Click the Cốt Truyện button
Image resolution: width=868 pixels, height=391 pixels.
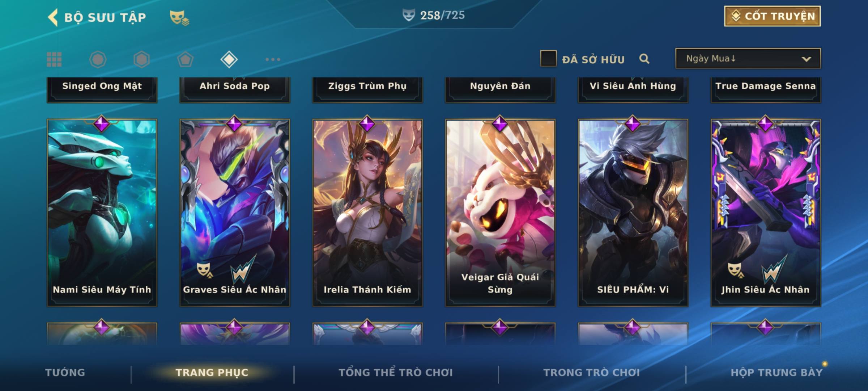772,16
